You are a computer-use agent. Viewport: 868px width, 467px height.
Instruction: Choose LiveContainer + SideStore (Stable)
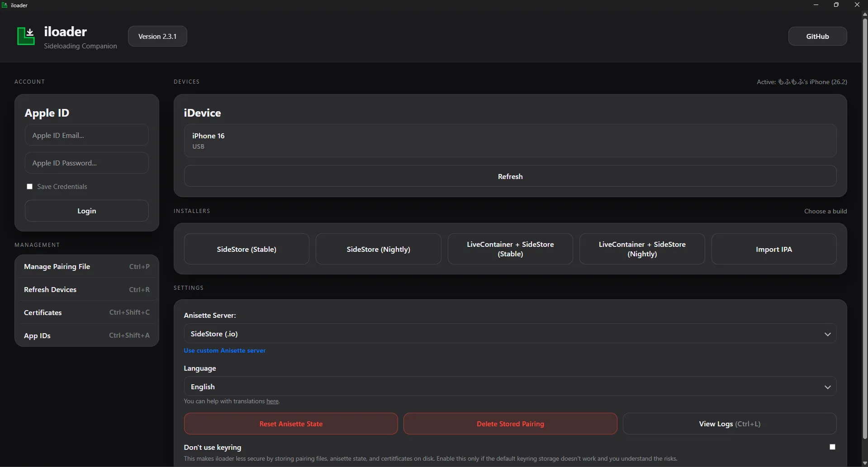[510, 249]
